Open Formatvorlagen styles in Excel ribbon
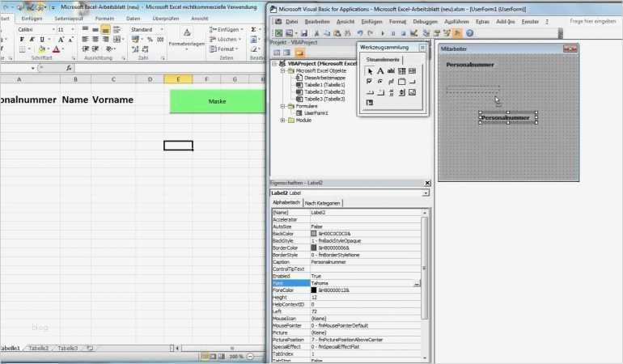Image resolution: width=623 pixels, height=364 pixels. pyautogui.click(x=187, y=39)
